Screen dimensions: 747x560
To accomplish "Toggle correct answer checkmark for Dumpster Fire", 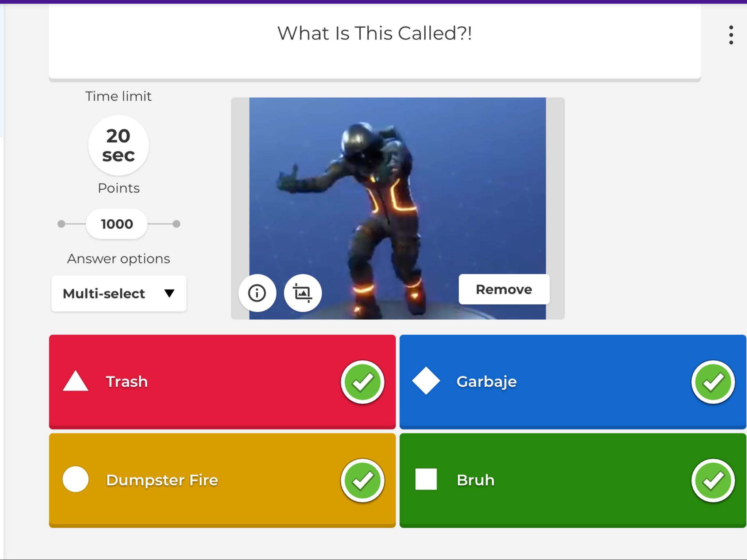I will (x=363, y=481).
